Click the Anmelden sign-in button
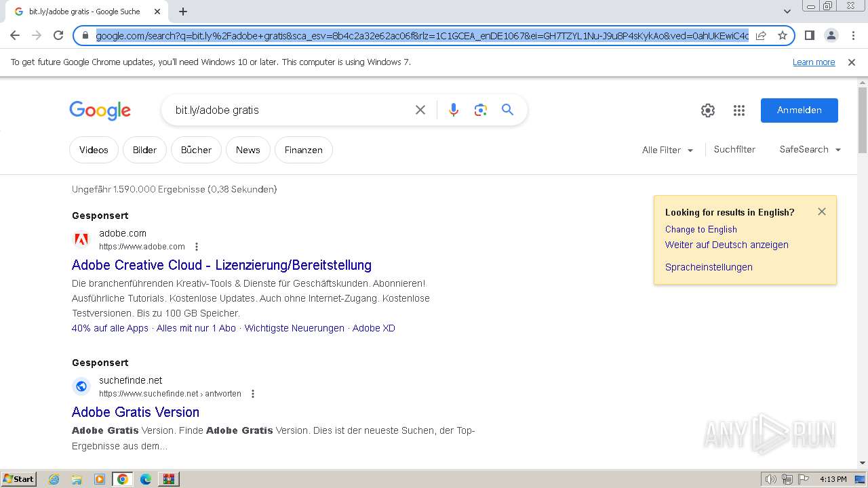 [800, 110]
